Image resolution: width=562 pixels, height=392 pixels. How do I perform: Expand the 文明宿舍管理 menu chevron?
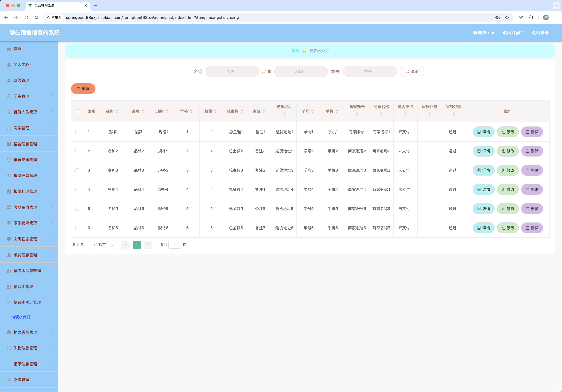(52, 239)
